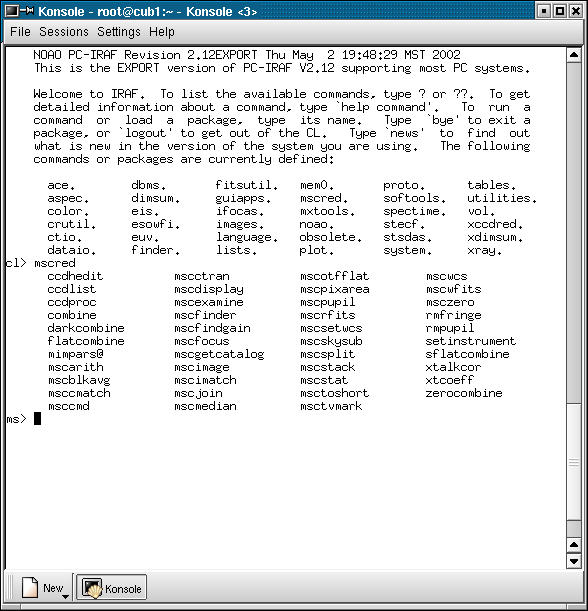Click the 'flatcombine' task name
This screenshot has height=611, width=588.
click(x=86, y=341)
